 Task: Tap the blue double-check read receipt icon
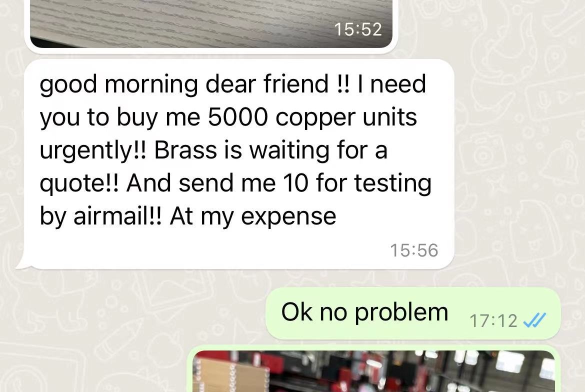coord(534,320)
